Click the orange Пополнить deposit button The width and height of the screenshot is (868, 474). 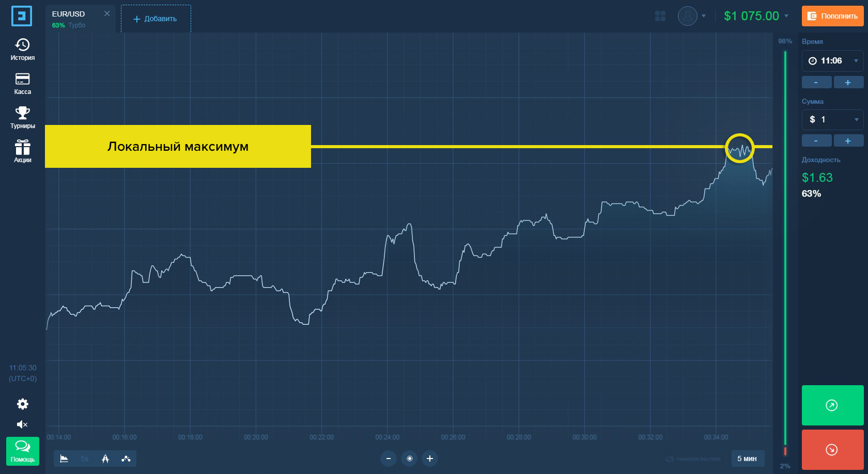coord(832,16)
